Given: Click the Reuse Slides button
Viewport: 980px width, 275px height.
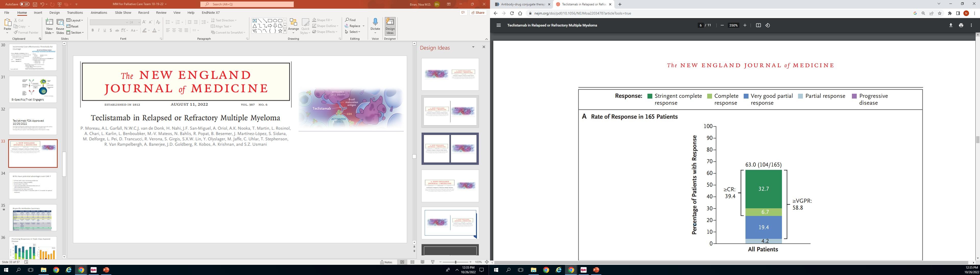Looking at the screenshot, I should tap(60, 26).
